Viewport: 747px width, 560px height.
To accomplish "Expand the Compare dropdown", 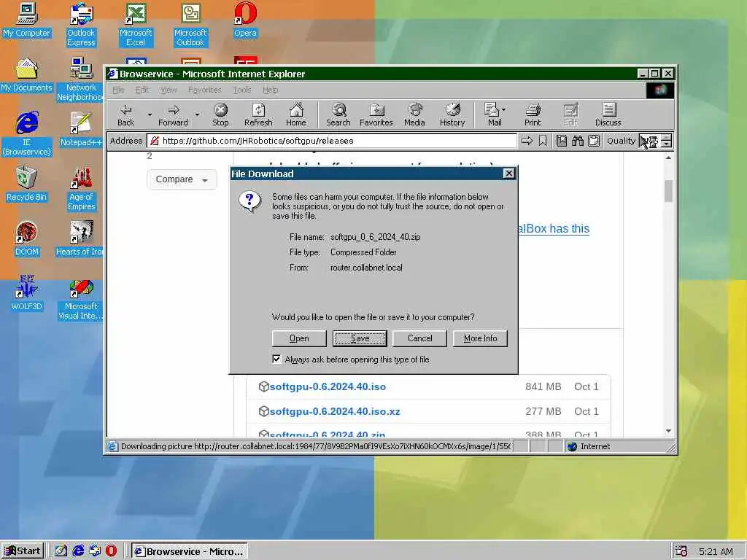I will coord(182,179).
